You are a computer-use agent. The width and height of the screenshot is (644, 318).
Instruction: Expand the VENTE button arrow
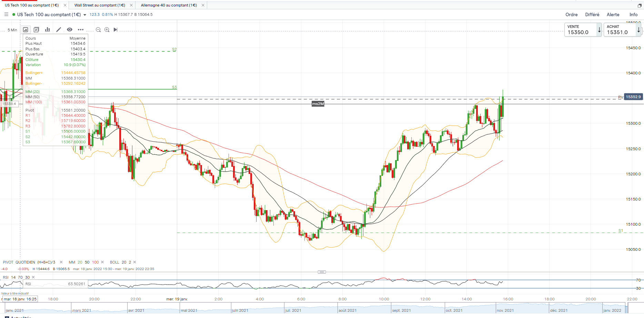(x=600, y=30)
